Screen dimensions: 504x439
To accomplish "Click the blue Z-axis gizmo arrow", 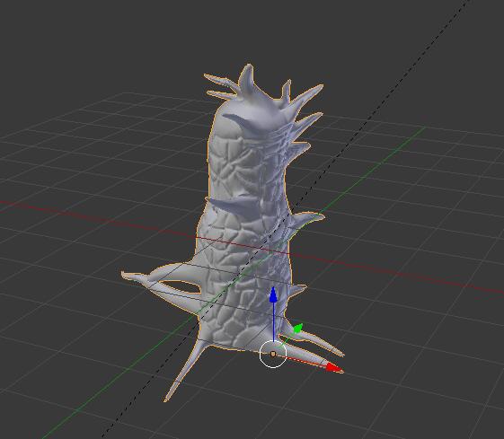I will tap(273, 294).
